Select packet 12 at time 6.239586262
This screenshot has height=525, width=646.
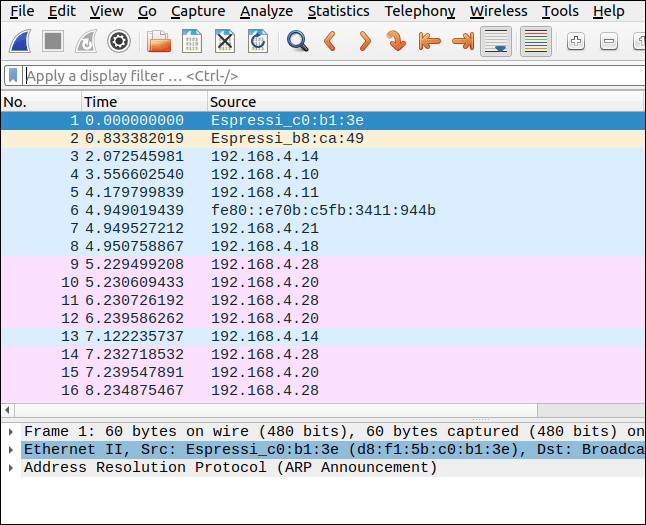323,319
